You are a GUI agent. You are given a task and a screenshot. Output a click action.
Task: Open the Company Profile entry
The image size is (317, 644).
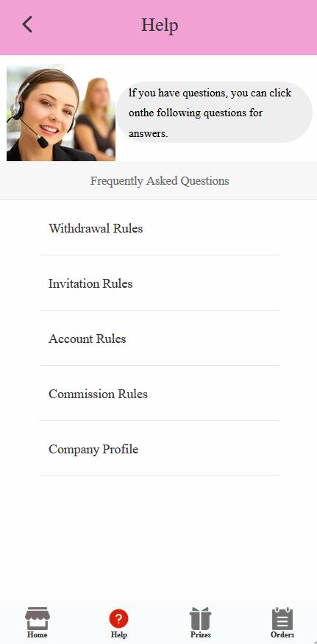click(x=160, y=448)
